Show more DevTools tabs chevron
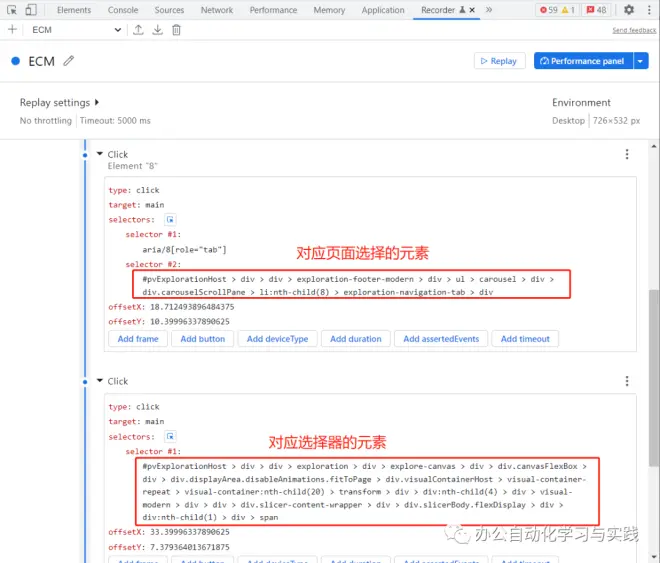The width and height of the screenshot is (660, 563). point(489,10)
